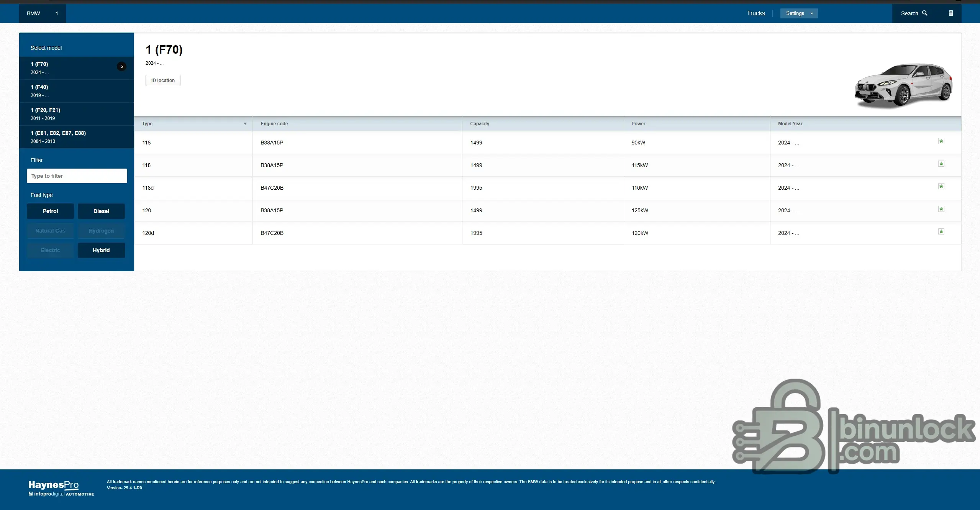Viewport: 980px width, 510px height.
Task: Click favorite star icon for 120d row
Action: (941, 231)
